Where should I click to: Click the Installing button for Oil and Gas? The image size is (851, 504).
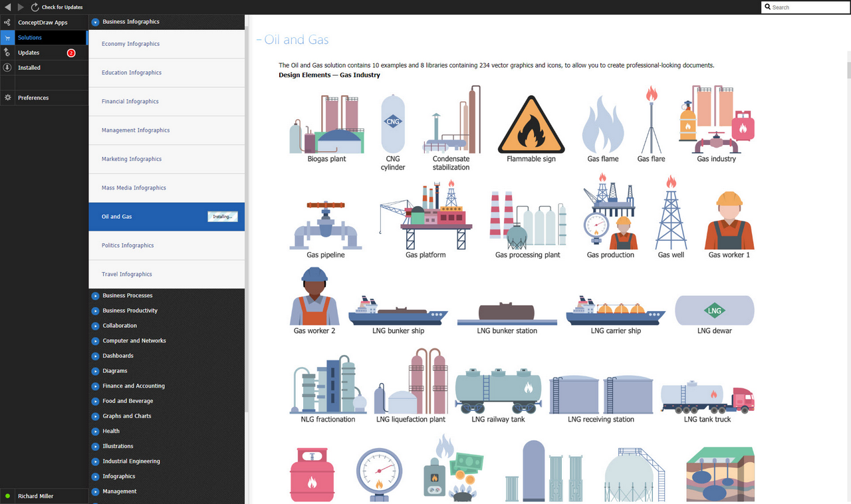click(x=222, y=217)
